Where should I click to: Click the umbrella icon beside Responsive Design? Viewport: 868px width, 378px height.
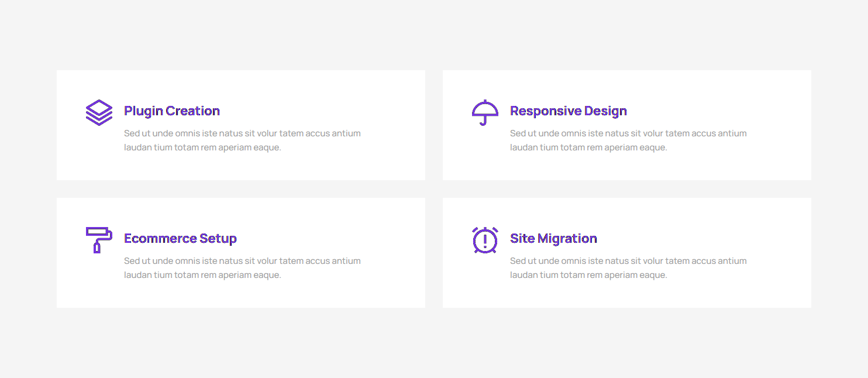485,112
